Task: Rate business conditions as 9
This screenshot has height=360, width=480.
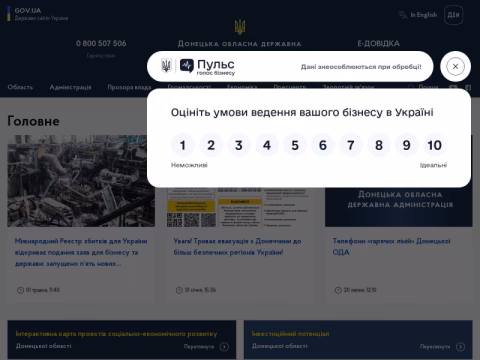Action: [407, 145]
